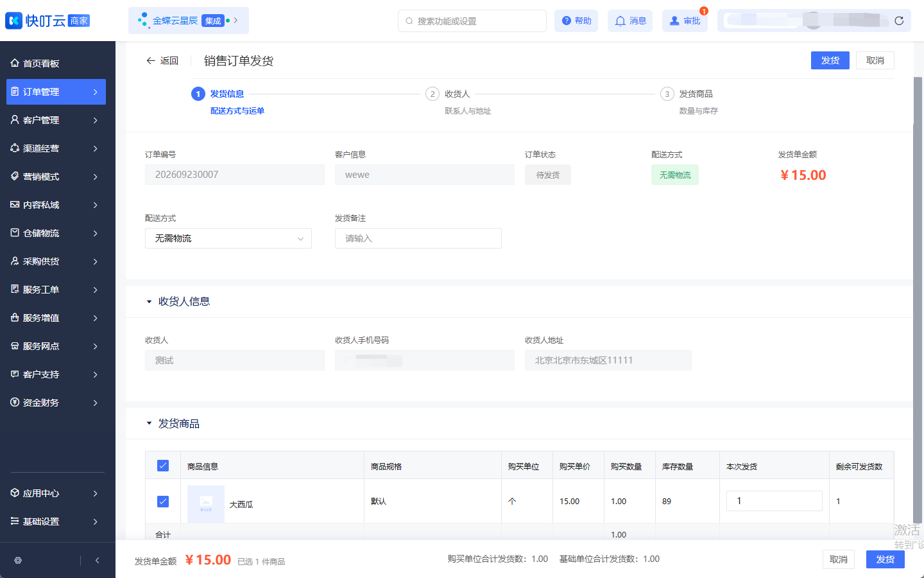Click address 北京北京市东城区11111
924x578 pixels.
click(x=608, y=360)
